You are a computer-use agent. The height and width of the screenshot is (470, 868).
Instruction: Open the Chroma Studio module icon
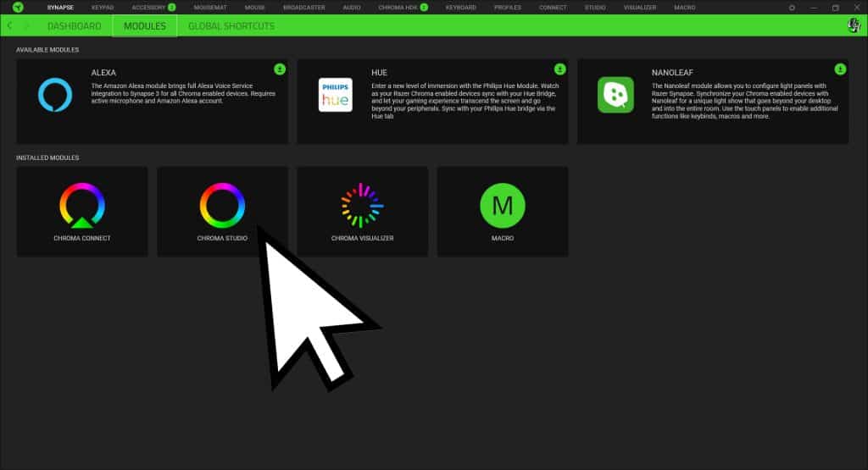(222, 205)
